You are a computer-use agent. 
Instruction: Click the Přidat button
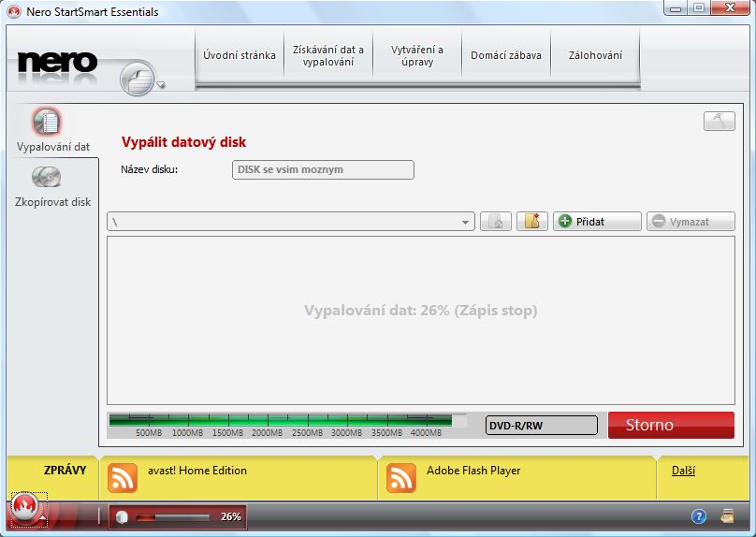point(597,222)
